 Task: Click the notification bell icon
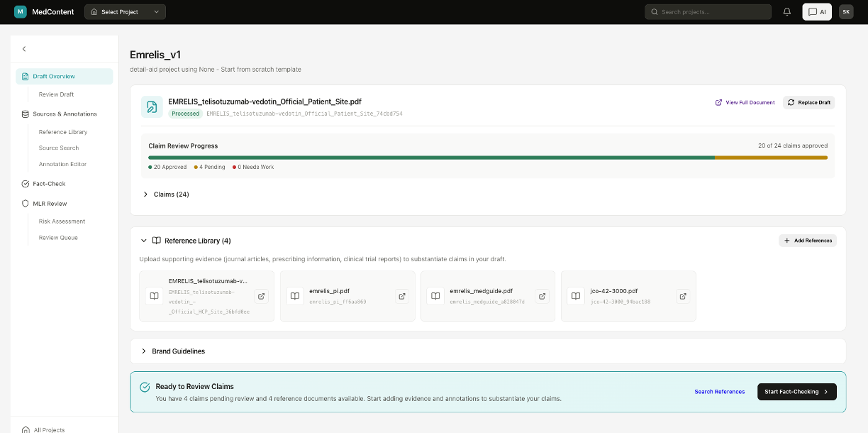[x=787, y=11]
